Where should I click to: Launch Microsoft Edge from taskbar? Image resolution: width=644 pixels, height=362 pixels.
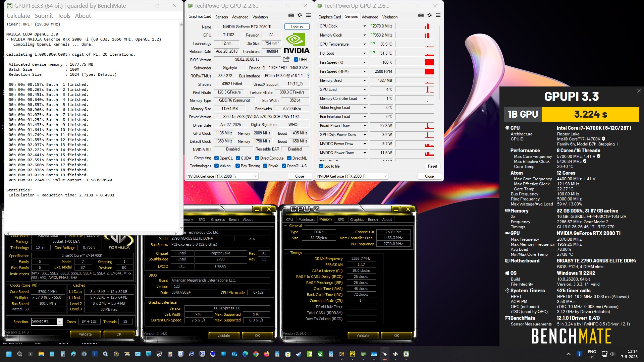click(x=245, y=354)
